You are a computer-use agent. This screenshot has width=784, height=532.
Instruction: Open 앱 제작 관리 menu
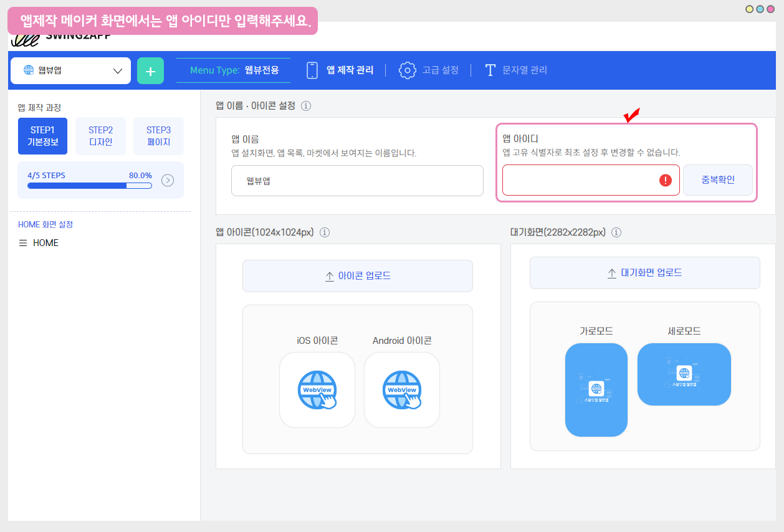(x=340, y=70)
